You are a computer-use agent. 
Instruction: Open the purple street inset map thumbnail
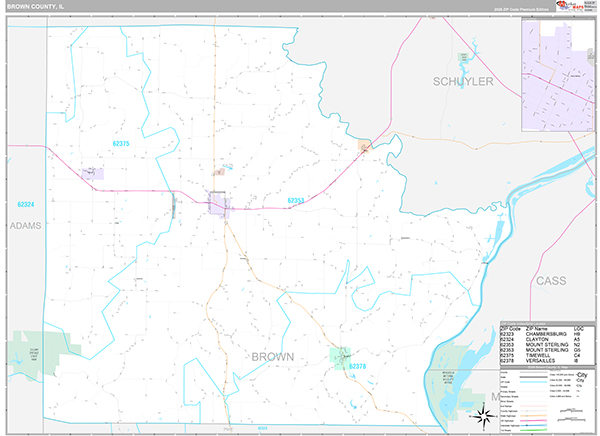click(x=559, y=74)
